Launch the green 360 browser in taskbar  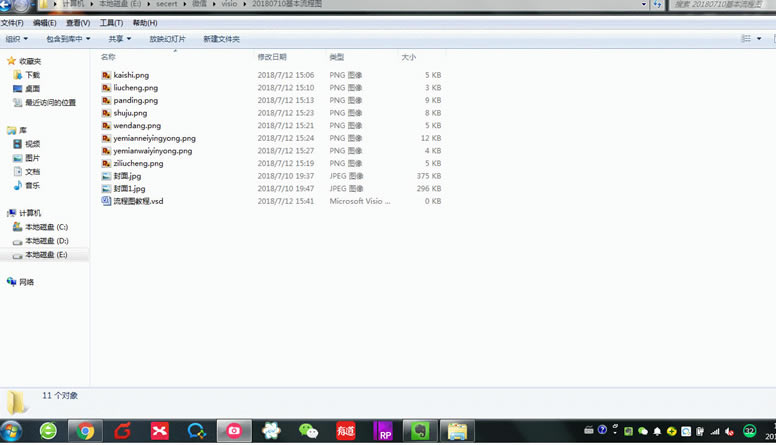tap(48, 431)
